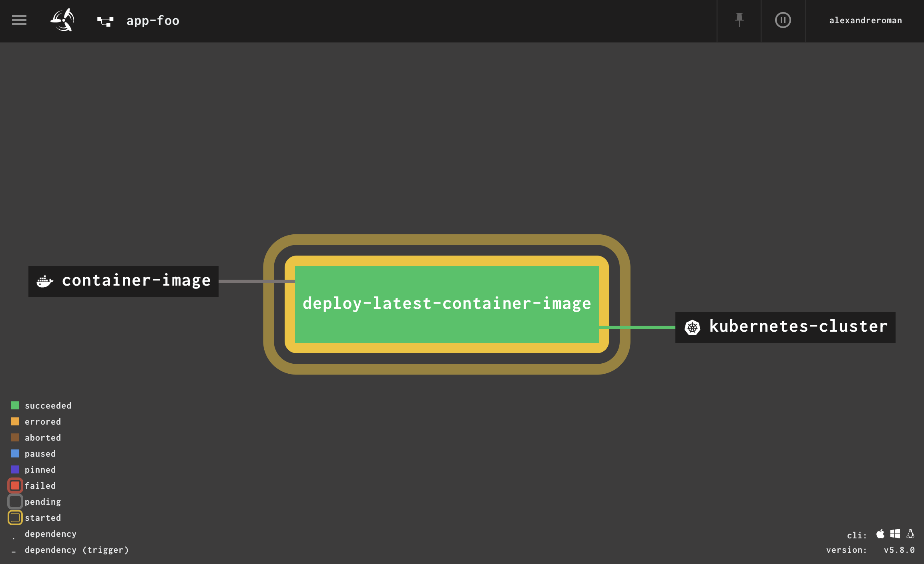Click the Docker whale icon

(x=44, y=281)
